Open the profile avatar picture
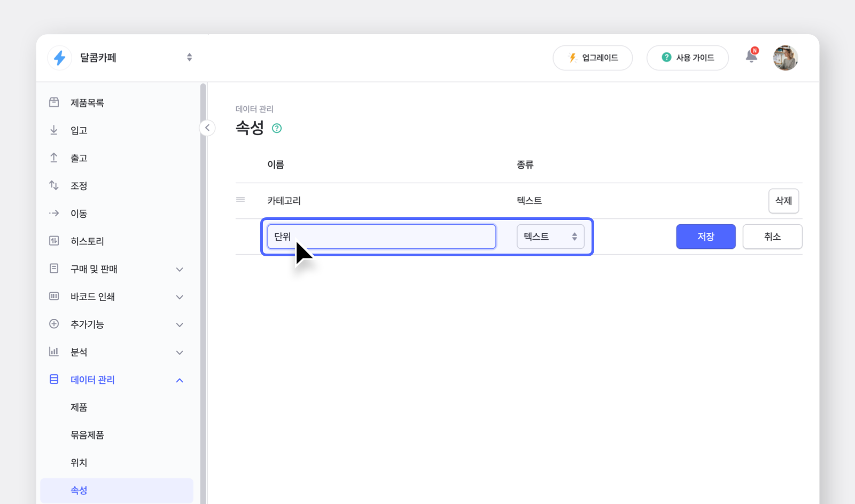This screenshot has height=504, width=855. [786, 58]
